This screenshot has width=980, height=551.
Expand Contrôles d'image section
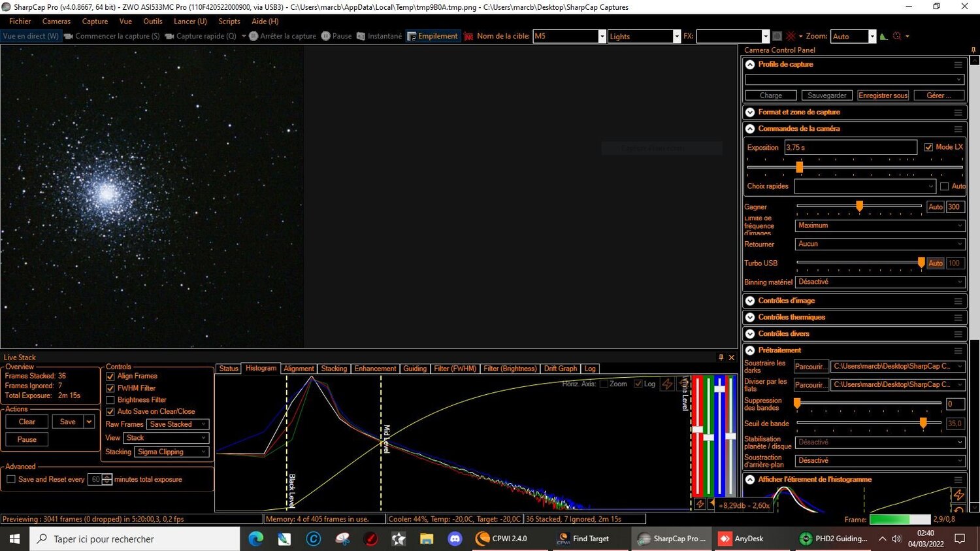[750, 301]
